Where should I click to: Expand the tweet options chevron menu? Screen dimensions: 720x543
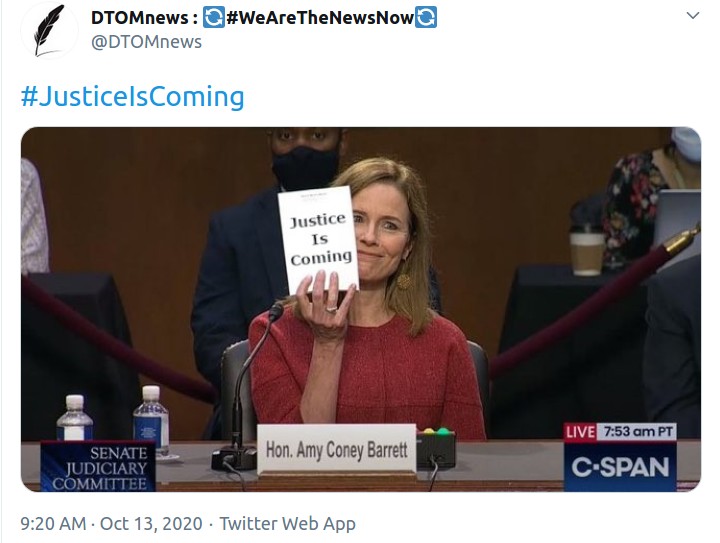(692, 16)
